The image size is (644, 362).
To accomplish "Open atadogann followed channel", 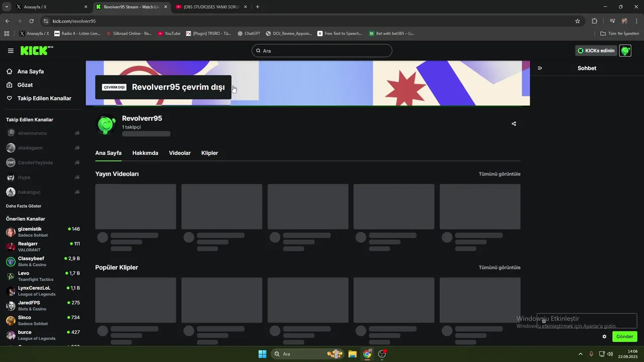I will click(43, 148).
